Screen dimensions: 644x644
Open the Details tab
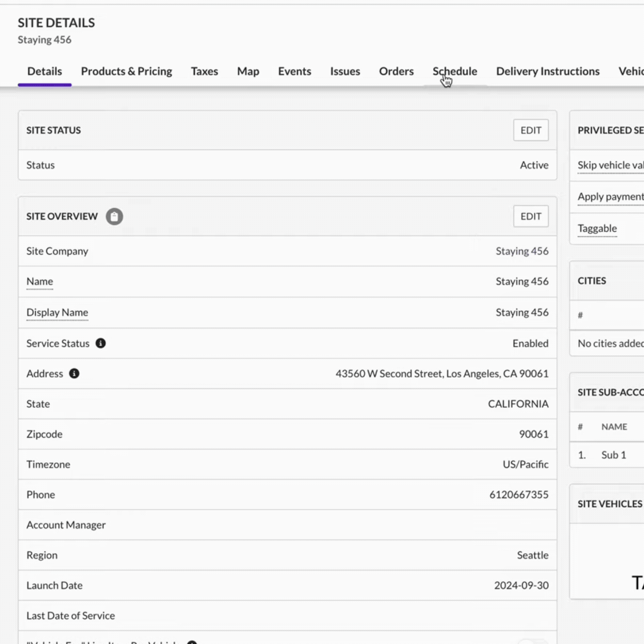(45, 71)
